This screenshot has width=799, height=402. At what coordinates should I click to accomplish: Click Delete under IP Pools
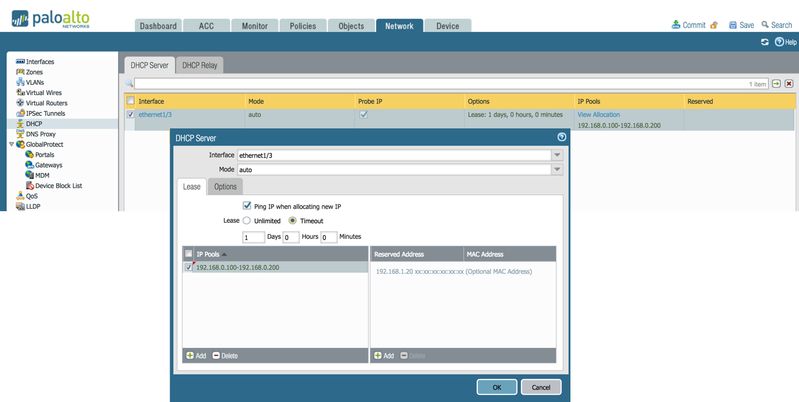coord(225,356)
